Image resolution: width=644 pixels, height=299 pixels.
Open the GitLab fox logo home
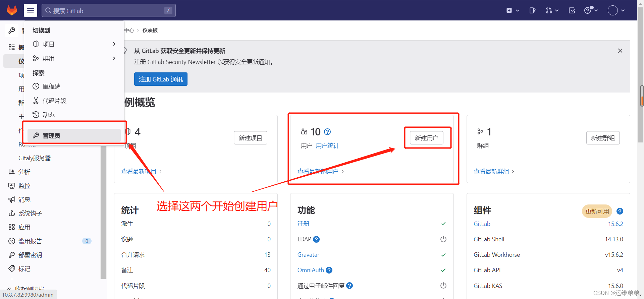point(12,10)
